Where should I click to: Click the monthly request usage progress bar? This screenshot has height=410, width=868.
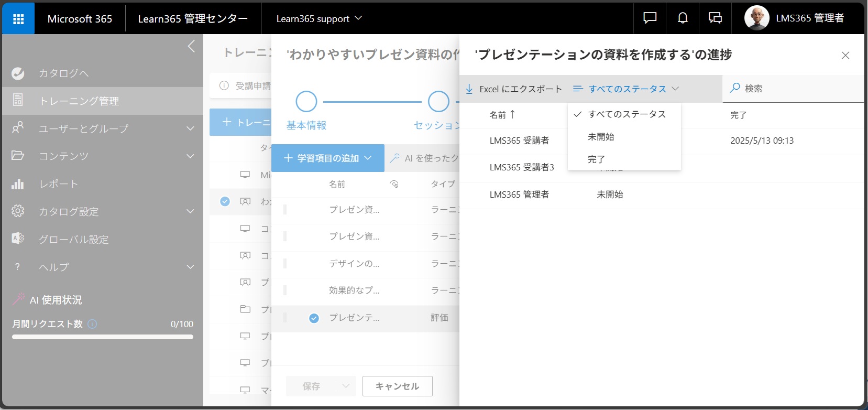103,337
